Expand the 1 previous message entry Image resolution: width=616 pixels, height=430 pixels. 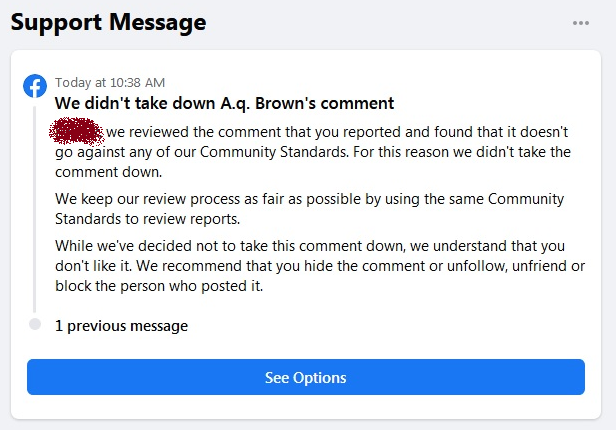121,326
